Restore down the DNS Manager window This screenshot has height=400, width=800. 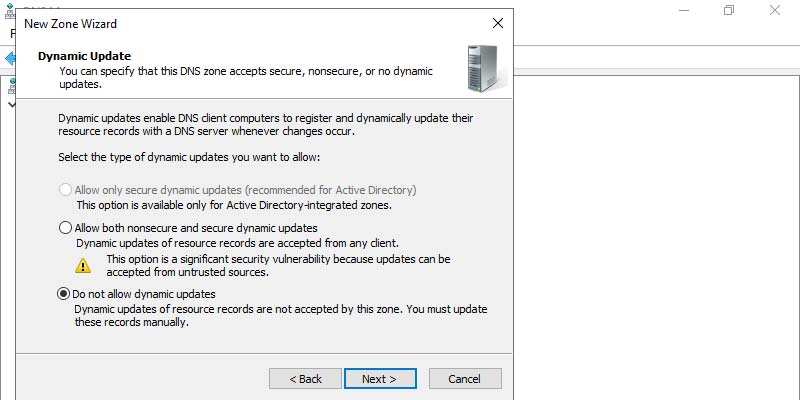point(729,10)
